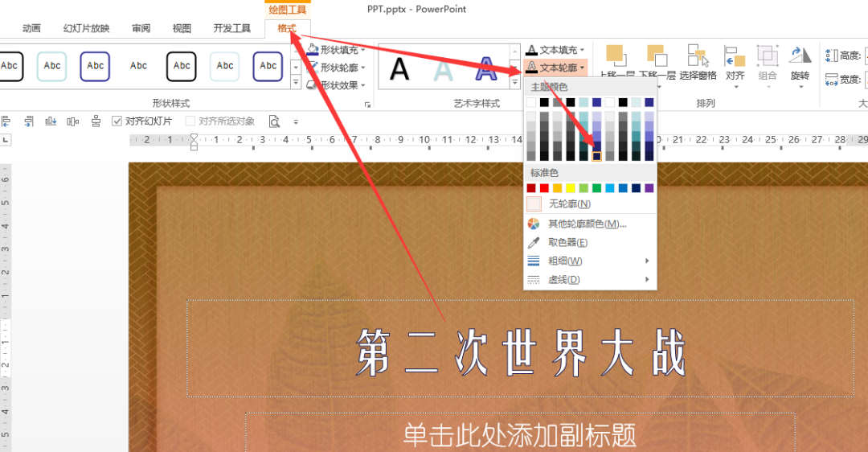Click the first-line indent marker on ruler
Screen dimensions: 868x452
pyautogui.click(x=194, y=138)
